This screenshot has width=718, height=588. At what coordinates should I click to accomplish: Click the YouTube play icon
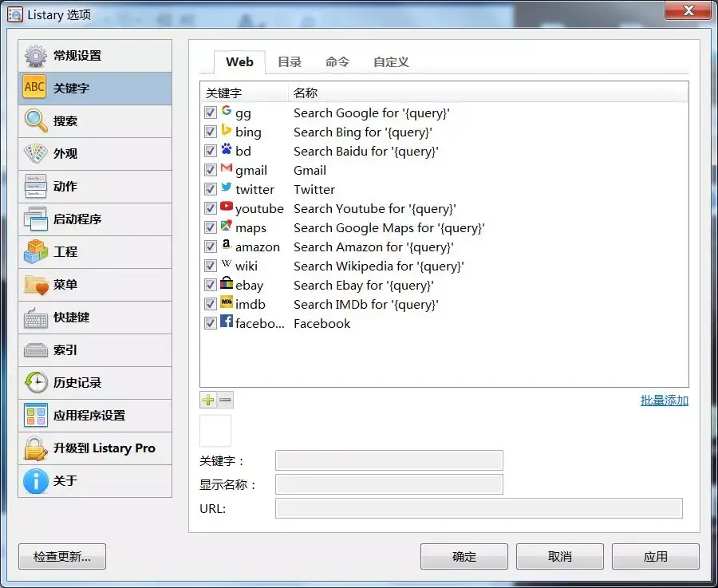coord(227,206)
